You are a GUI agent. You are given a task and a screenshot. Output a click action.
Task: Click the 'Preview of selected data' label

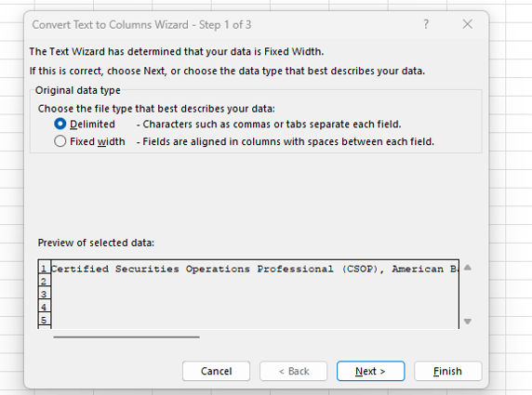(x=96, y=243)
